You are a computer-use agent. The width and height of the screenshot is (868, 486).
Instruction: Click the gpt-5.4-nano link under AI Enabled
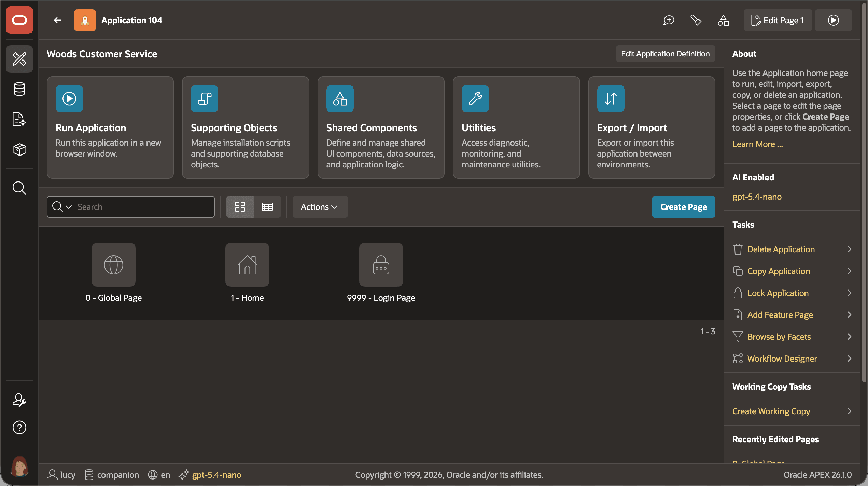click(x=757, y=197)
